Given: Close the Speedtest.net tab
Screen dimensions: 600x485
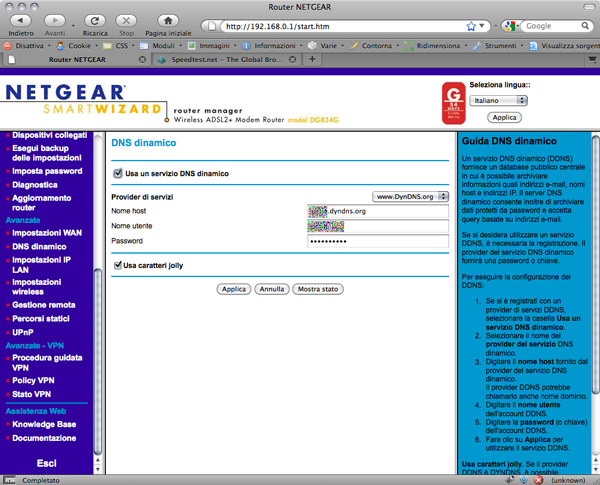Looking at the screenshot, I should click(x=292, y=60).
